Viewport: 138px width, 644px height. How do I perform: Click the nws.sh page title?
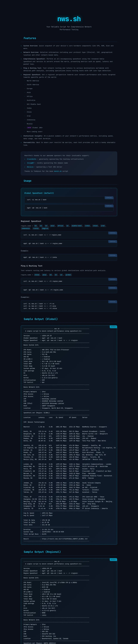click(69, 19)
